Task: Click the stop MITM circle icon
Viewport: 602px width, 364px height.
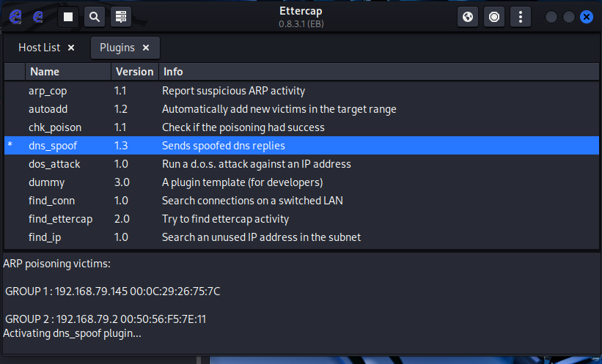Action: 494,16
